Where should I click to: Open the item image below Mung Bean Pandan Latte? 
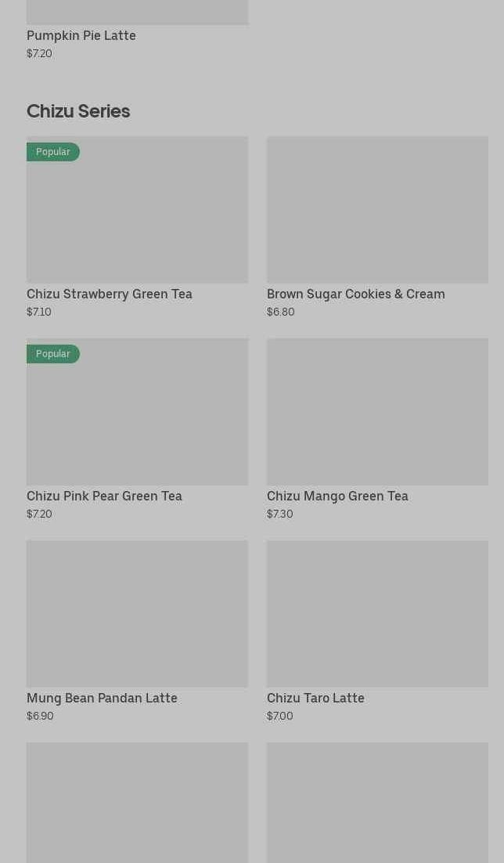tap(137, 803)
